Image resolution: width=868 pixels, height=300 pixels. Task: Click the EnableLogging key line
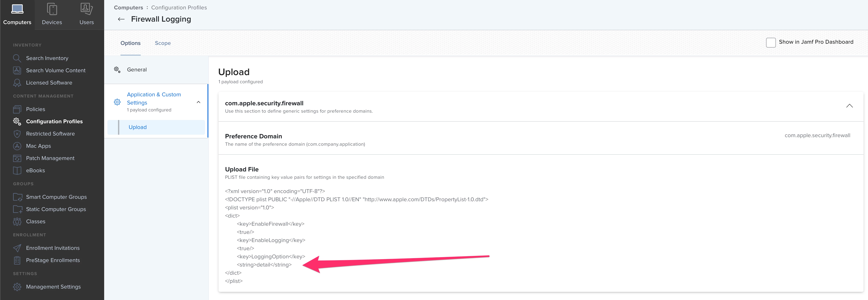(x=271, y=240)
